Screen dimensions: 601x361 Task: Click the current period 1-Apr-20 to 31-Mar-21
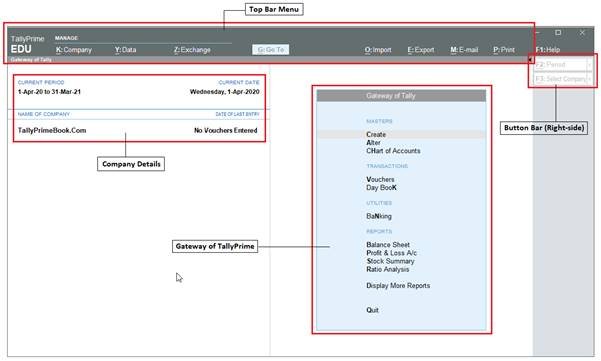coord(49,92)
